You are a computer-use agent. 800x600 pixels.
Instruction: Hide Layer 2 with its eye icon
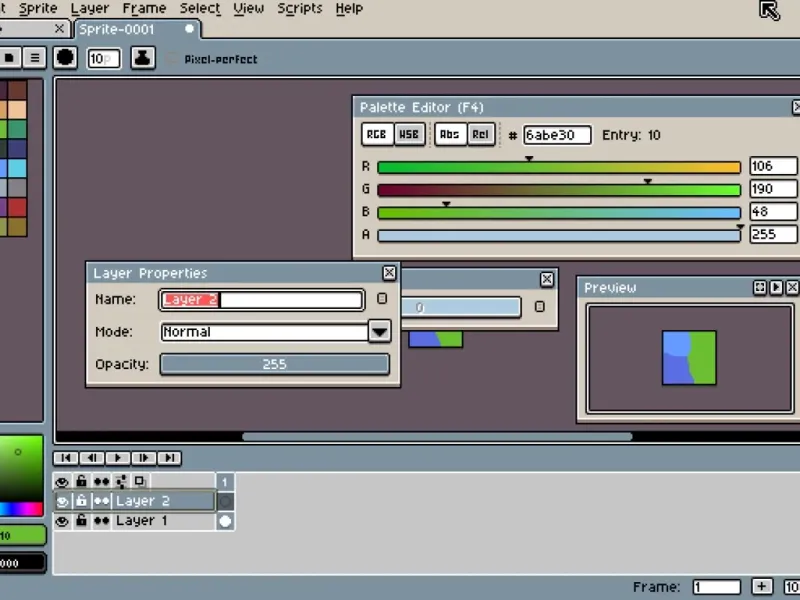(62, 501)
